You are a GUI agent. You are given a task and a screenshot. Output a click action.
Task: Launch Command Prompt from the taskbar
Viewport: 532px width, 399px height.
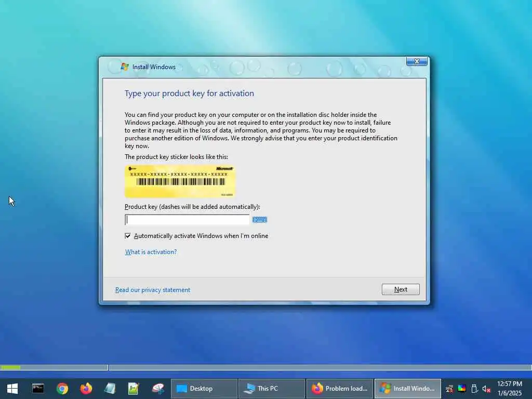click(38, 389)
